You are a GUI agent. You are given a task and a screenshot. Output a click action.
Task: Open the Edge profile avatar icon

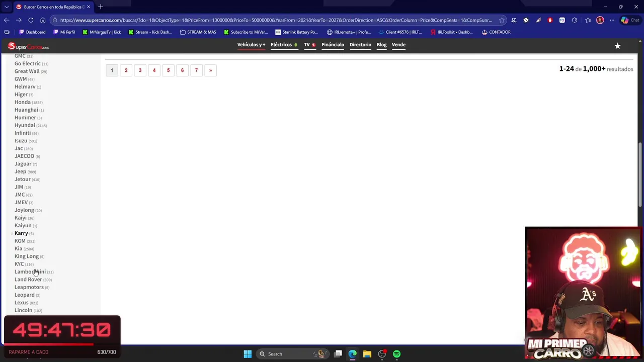coord(600,20)
